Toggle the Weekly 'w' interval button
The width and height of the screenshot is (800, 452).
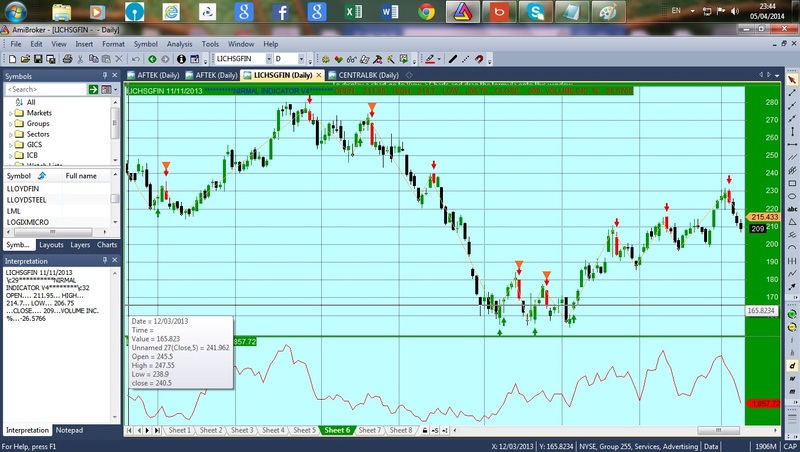pyautogui.click(x=792, y=379)
